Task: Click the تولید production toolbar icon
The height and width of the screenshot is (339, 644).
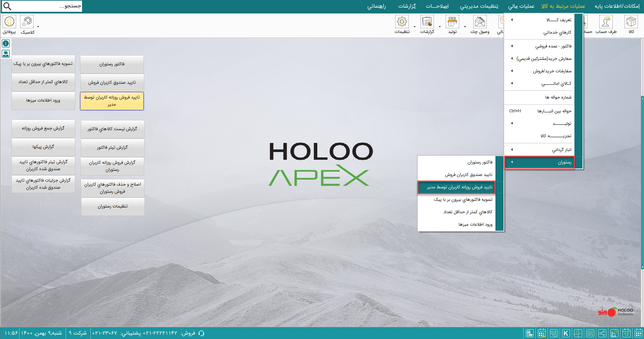Action: [452, 22]
